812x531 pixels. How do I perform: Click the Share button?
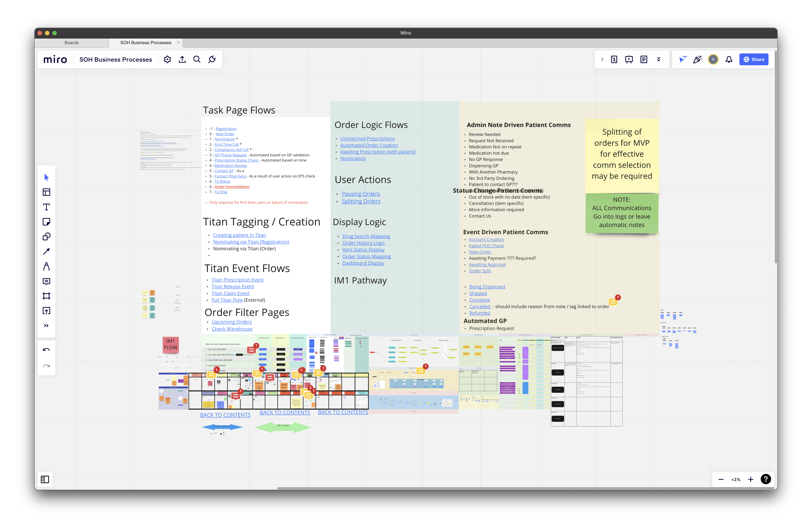pos(754,59)
